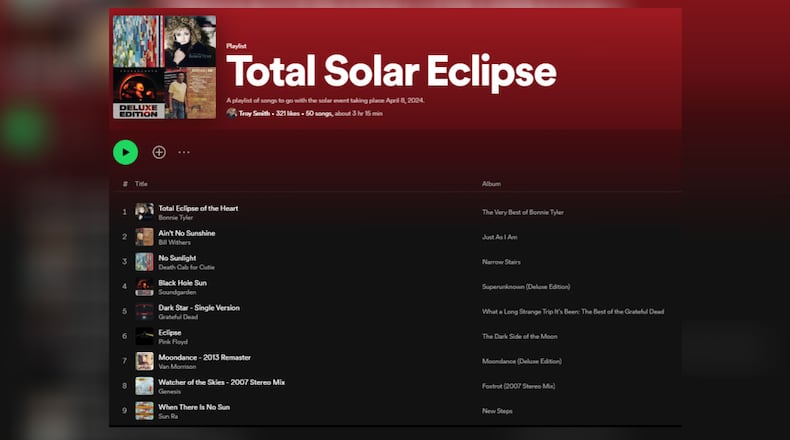This screenshot has height=440, width=790.
Task: Open artist Grateful Dead
Action: (178, 317)
